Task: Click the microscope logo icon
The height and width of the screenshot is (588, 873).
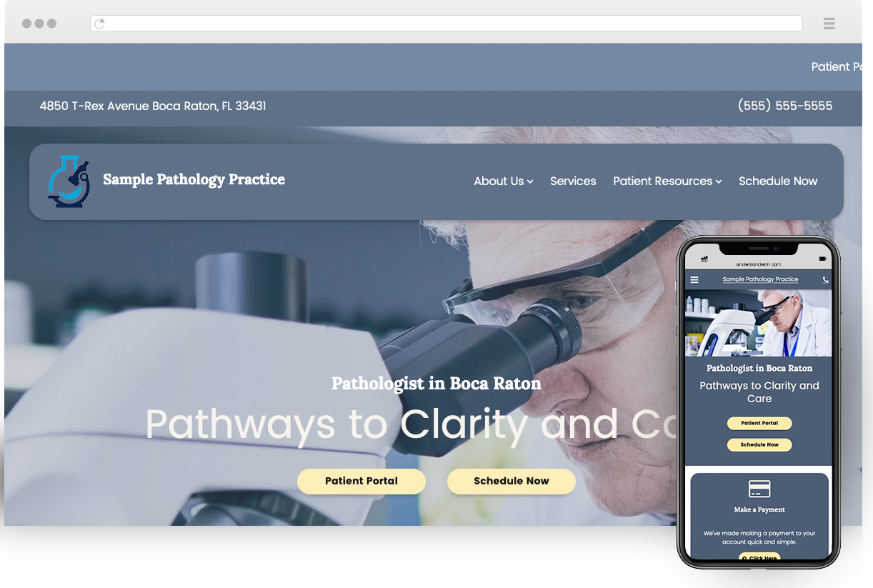Action: 69,181
